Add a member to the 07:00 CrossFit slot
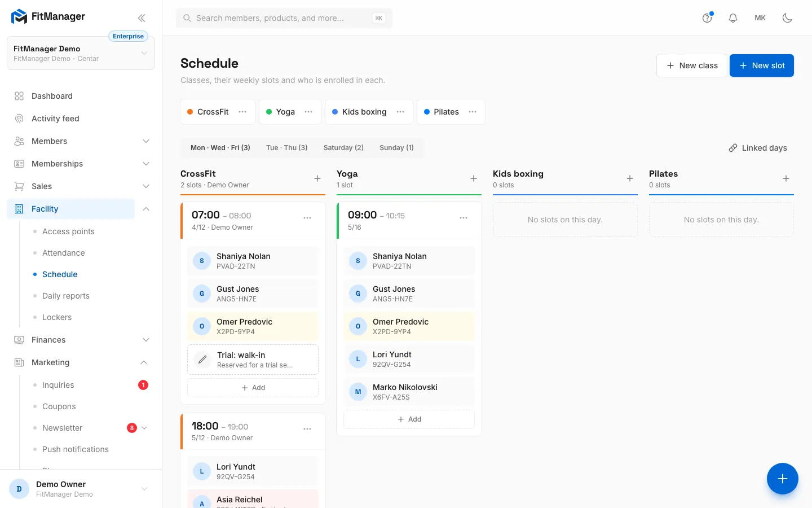 [x=253, y=388]
